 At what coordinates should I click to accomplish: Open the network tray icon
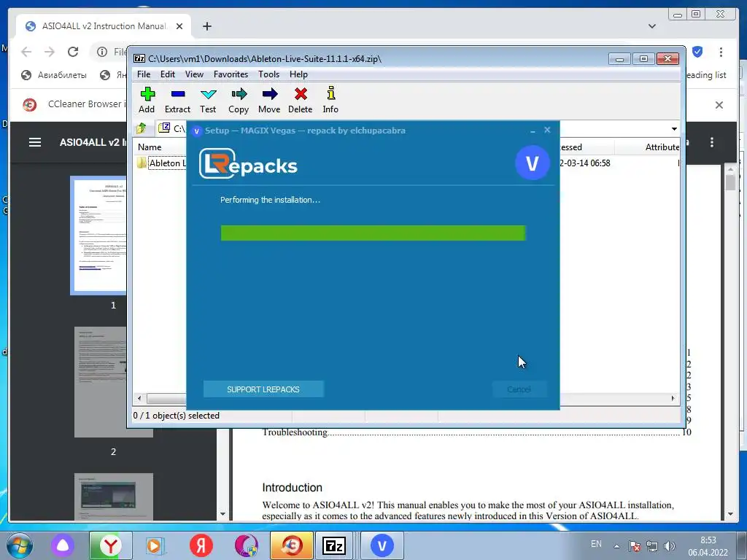pyautogui.click(x=651, y=546)
